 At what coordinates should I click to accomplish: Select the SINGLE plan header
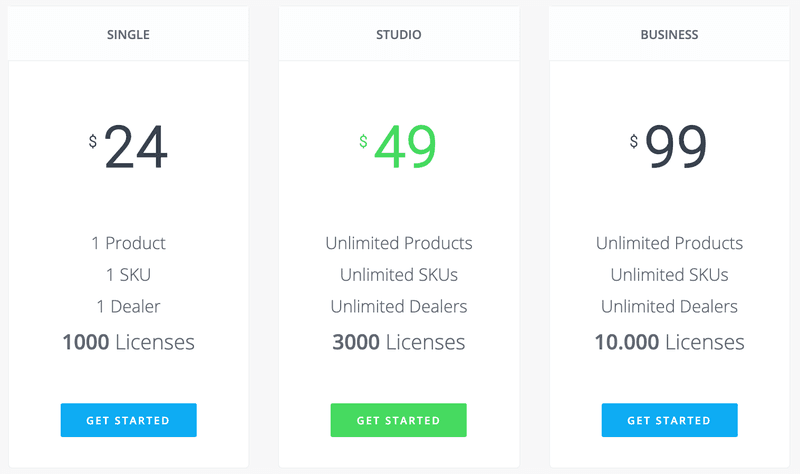pos(128,35)
